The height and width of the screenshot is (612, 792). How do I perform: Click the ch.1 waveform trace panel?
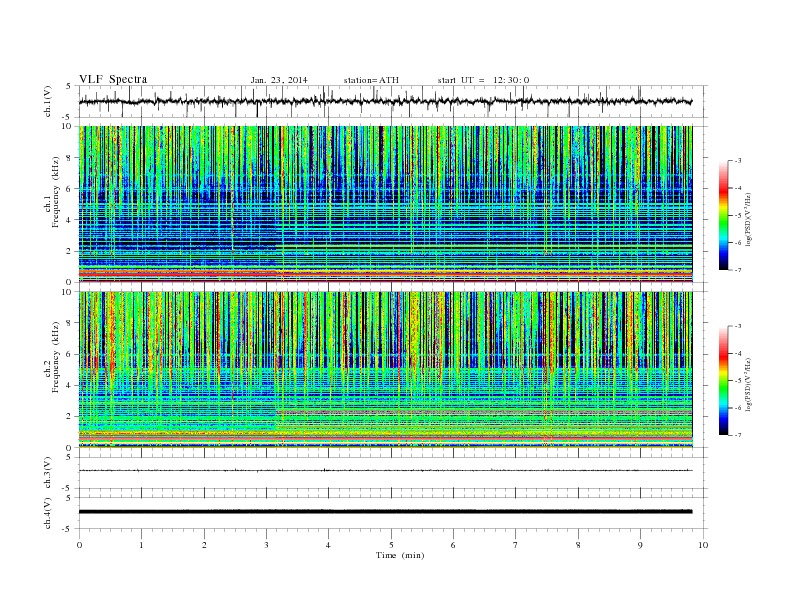click(393, 101)
